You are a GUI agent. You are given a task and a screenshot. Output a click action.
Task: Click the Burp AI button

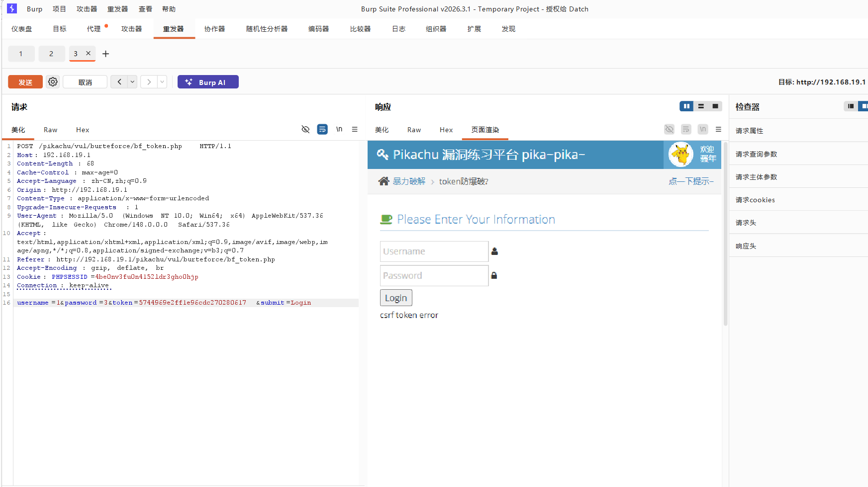(x=208, y=82)
